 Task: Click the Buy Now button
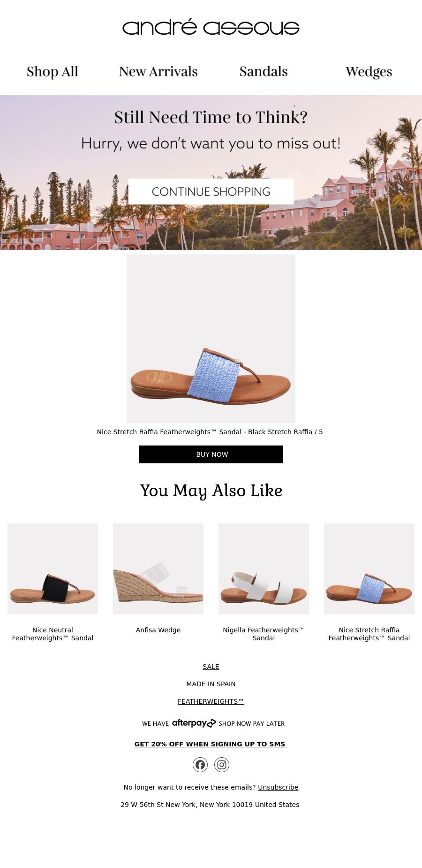pyautogui.click(x=211, y=454)
